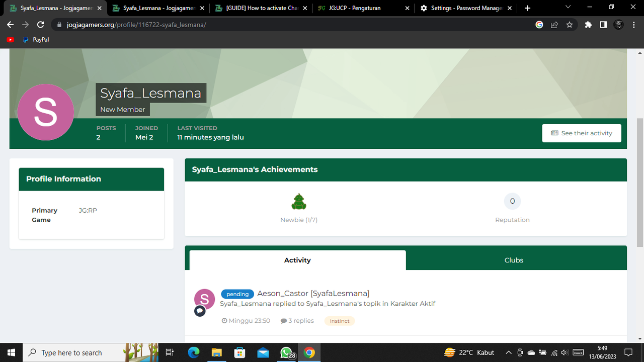Click Chrome icon in taskbar
Viewport: 644px width, 362px height.
[x=309, y=352]
